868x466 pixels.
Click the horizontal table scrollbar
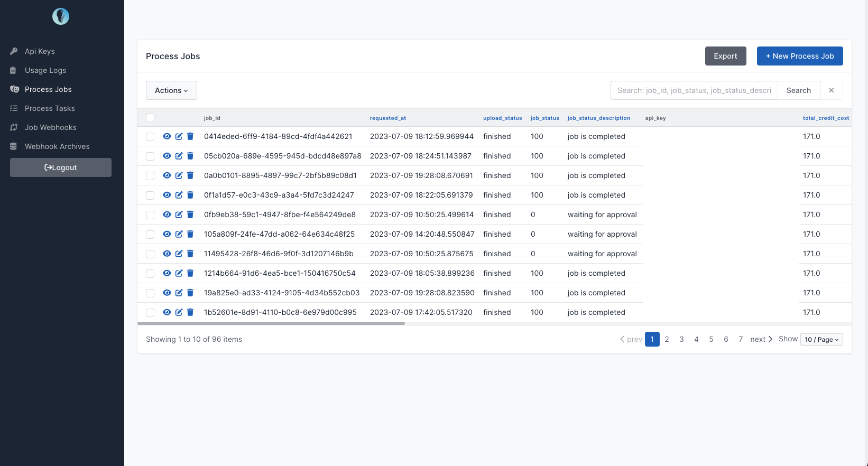[271, 323]
